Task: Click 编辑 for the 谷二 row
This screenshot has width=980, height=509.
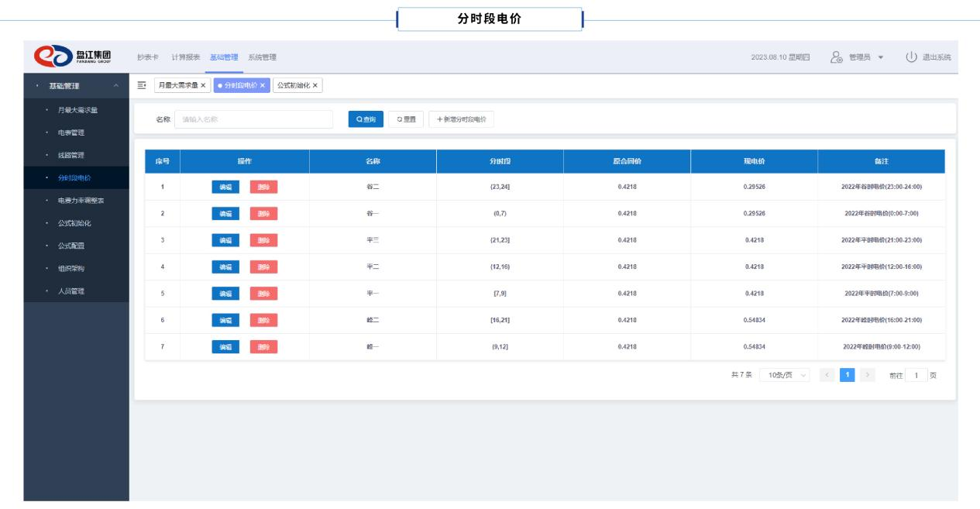Action: point(225,187)
